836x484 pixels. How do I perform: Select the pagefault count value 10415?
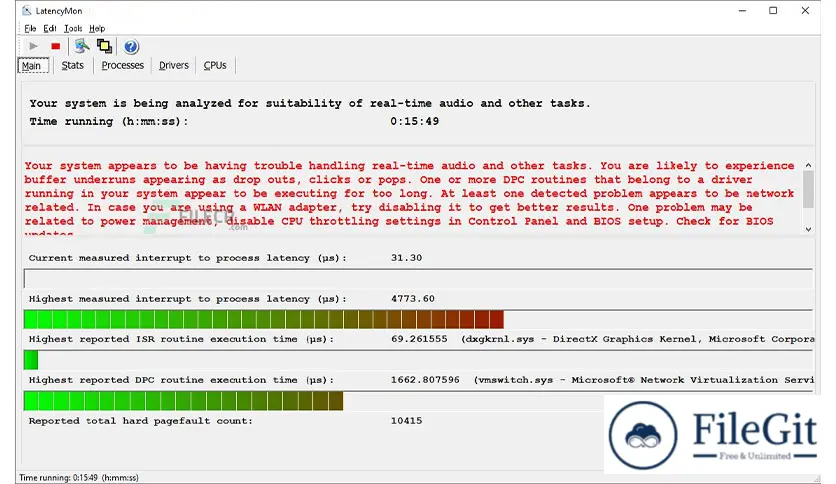(x=406, y=421)
